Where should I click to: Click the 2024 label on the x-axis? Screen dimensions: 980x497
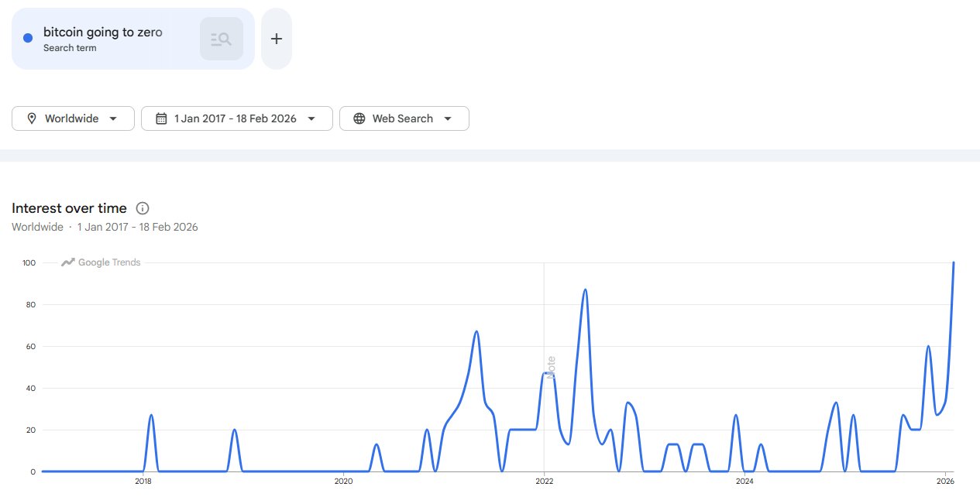pyautogui.click(x=744, y=481)
